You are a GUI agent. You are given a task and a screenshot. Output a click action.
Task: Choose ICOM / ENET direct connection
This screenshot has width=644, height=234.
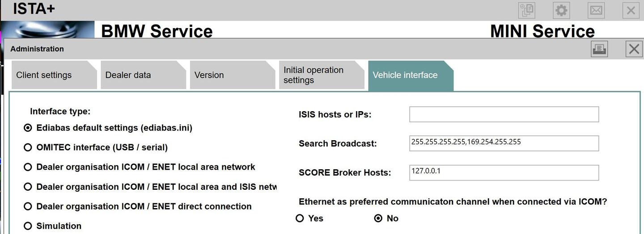pyautogui.click(x=28, y=206)
